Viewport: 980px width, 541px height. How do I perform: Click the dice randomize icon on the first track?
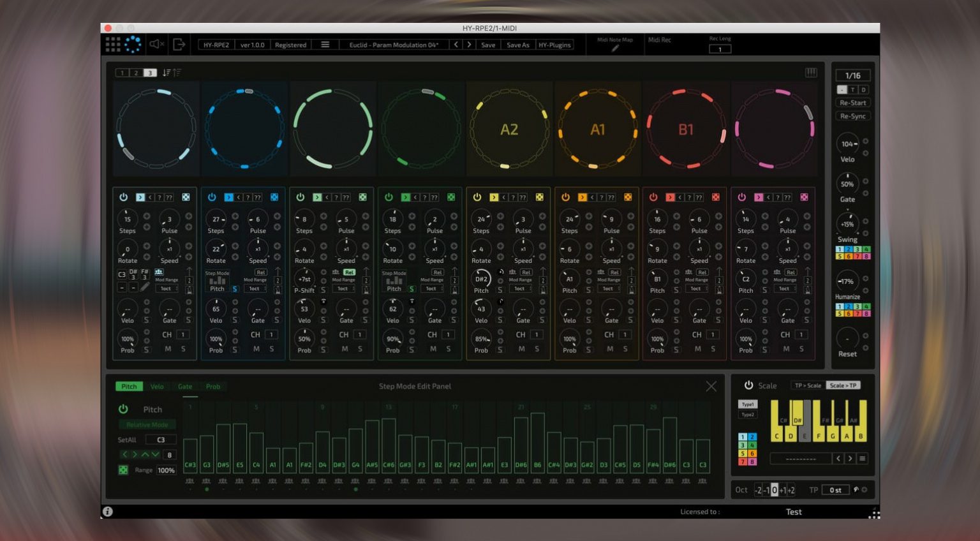[x=186, y=197]
